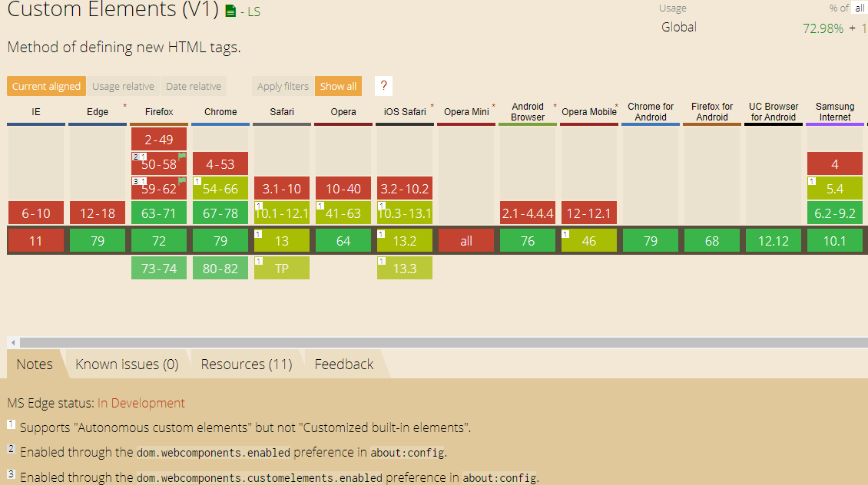Click Firefox versions 50-58 cell
The image size is (868, 485).
pyautogui.click(x=159, y=163)
